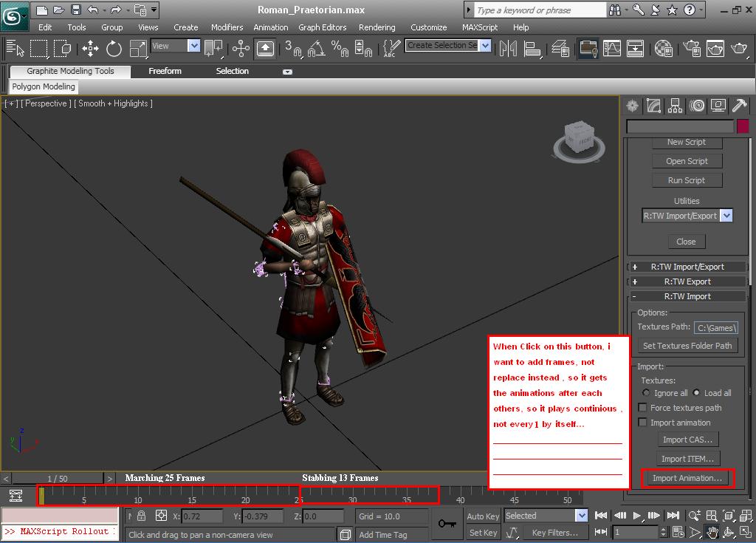Activate the Select and Scale tool

138,48
